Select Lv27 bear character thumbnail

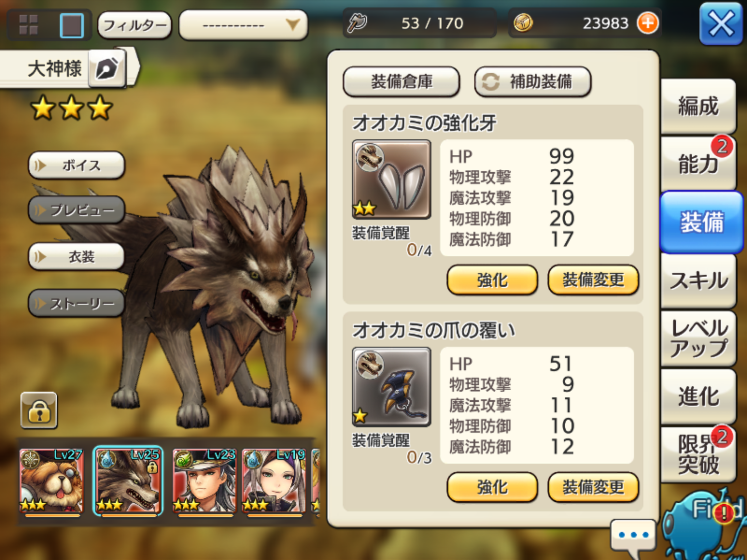click(x=52, y=481)
